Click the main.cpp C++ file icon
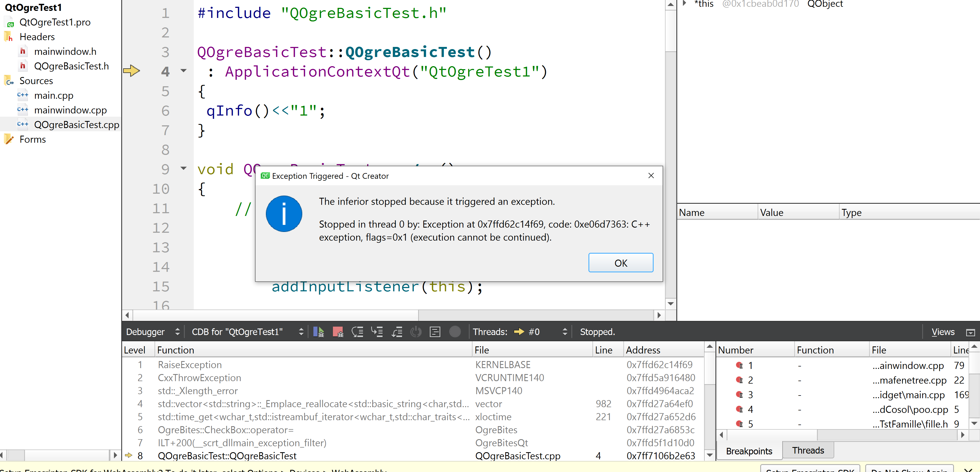Screen dimensions: 980x472 pos(23,95)
